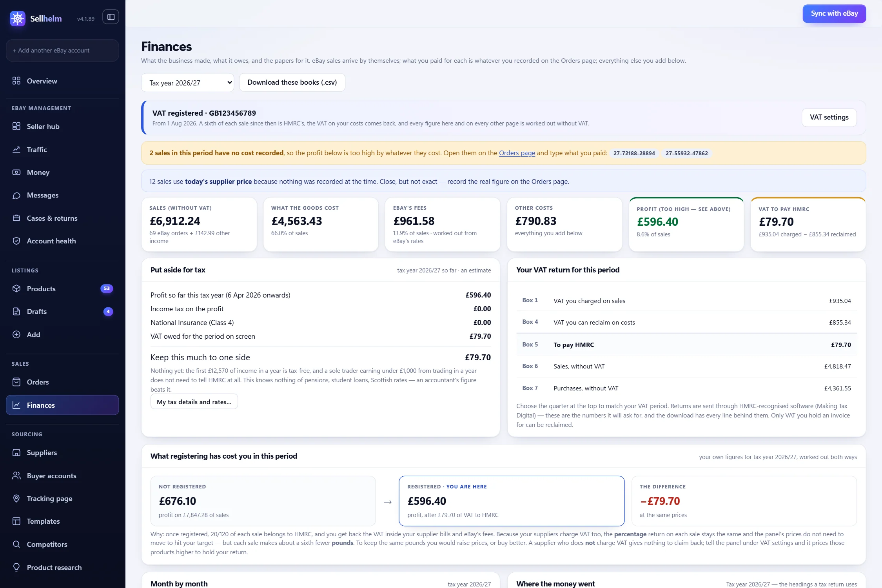Open Messages via its speech bubble icon
The width and height of the screenshot is (882, 588).
pyautogui.click(x=16, y=195)
